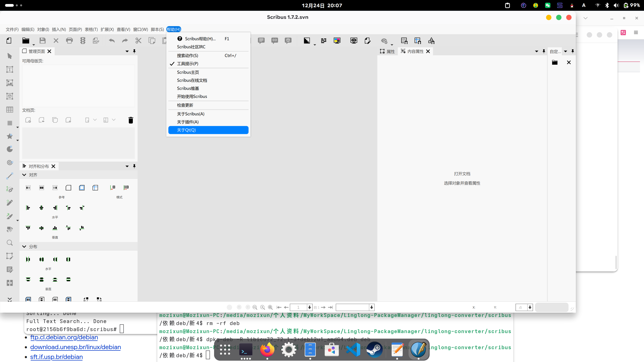Click the delete page trash icon
This screenshot has height=362, width=644.
coord(131,120)
